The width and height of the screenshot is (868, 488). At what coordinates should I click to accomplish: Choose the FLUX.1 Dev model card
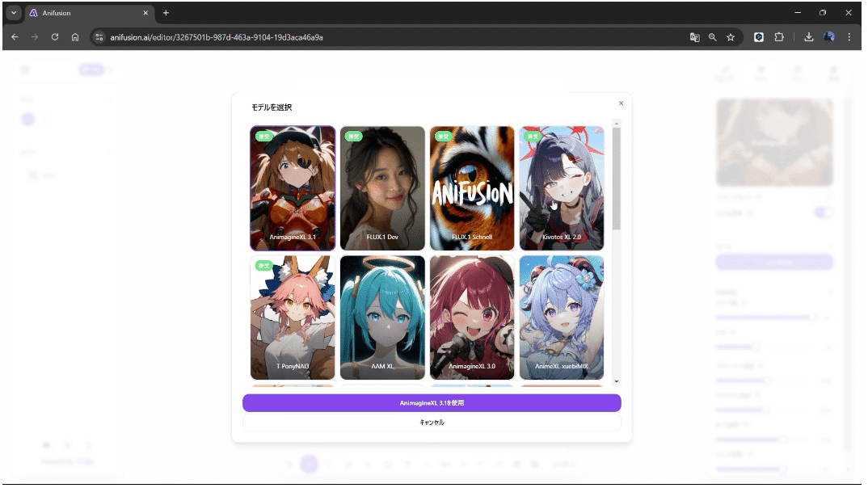[x=382, y=188]
